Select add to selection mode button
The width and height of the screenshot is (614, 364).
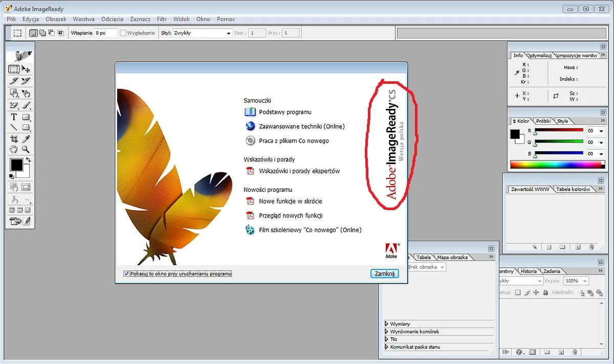(x=42, y=33)
